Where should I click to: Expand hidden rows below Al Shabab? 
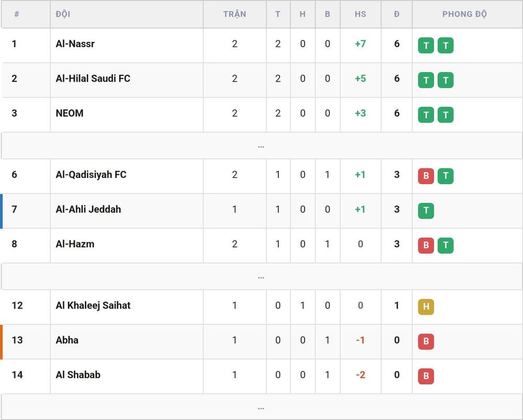pos(261,407)
